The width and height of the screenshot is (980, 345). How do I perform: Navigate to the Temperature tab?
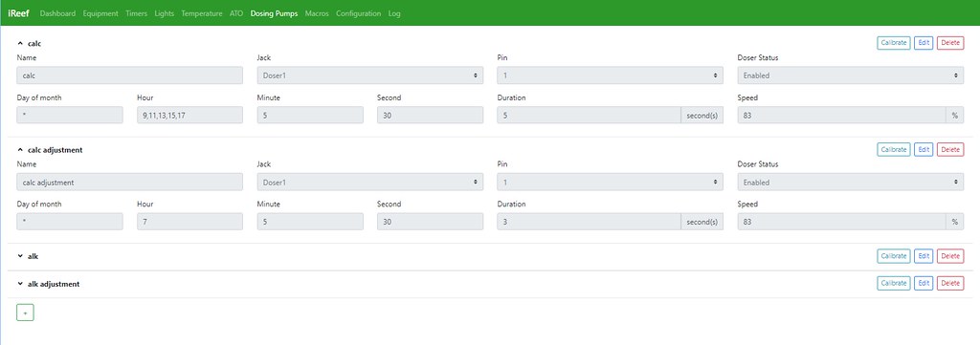202,13
